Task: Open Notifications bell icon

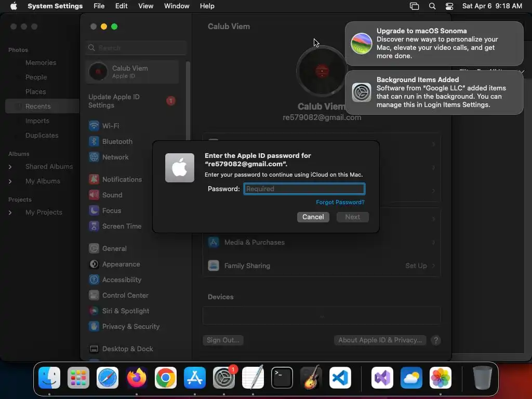Action: click(x=94, y=179)
